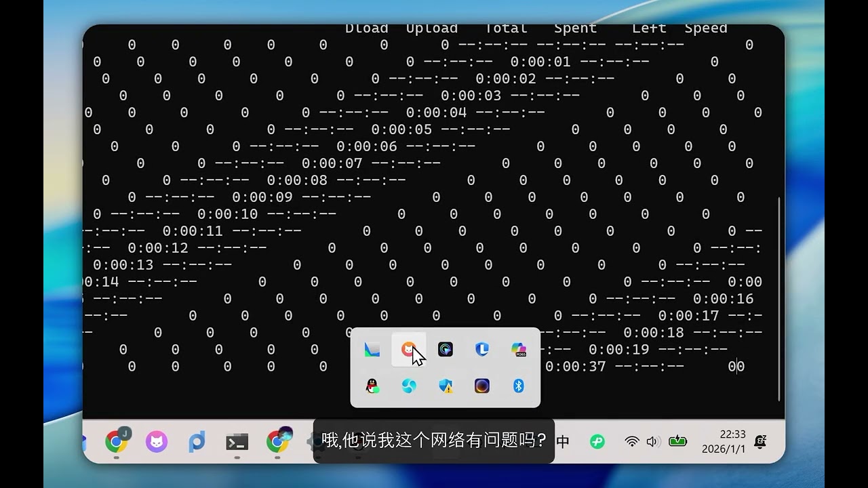Screen dimensions: 868x488
Task: Click the blue p app taskbar icon
Action: [x=197, y=442]
